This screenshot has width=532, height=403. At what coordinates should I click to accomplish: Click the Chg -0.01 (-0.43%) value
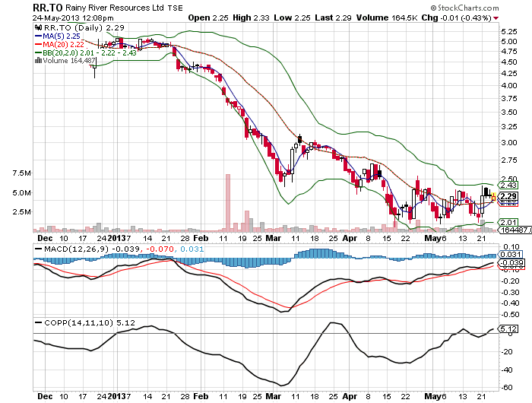(456, 17)
